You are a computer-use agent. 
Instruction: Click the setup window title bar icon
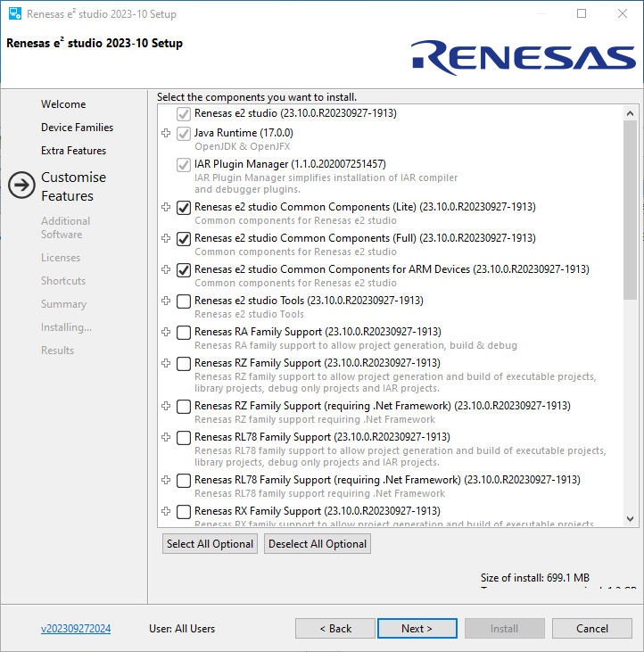pyautogui.click(x=15, y=14)
